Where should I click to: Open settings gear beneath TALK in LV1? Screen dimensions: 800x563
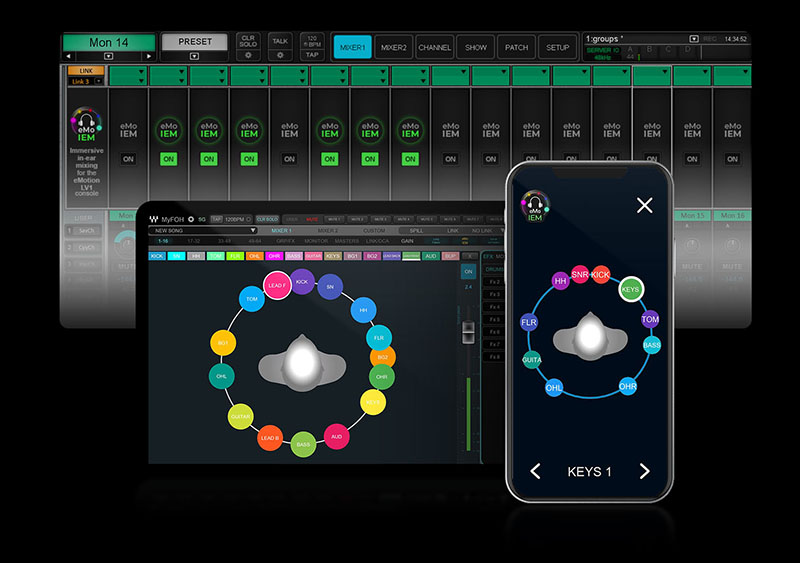280,55
